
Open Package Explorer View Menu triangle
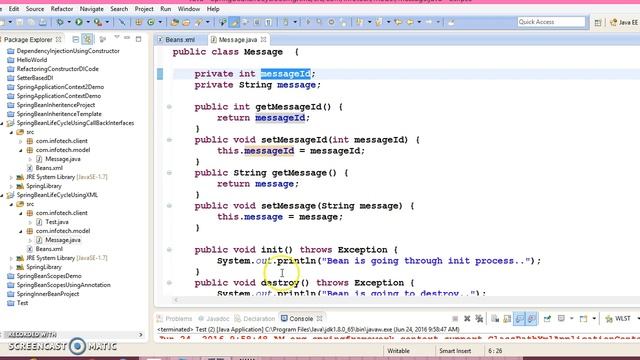coord(117,38)
